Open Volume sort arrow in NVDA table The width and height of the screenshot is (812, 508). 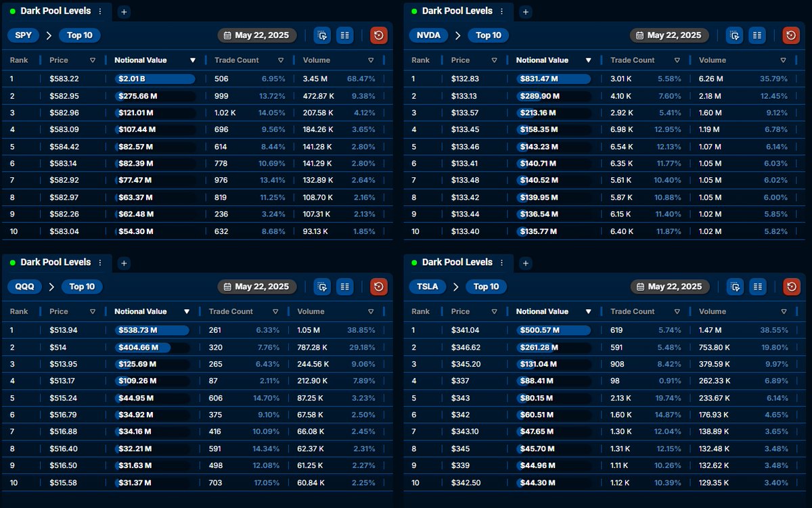tap(784, 60)
